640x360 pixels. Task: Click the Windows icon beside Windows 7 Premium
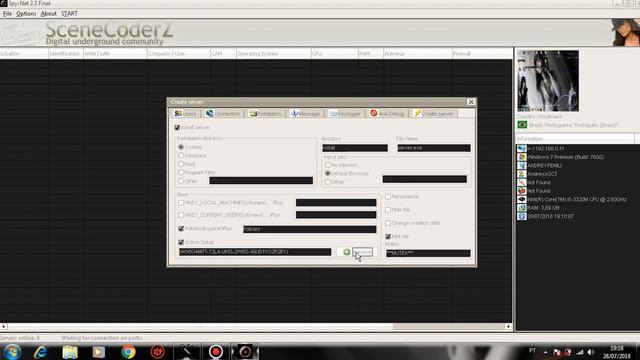(522, 157)
